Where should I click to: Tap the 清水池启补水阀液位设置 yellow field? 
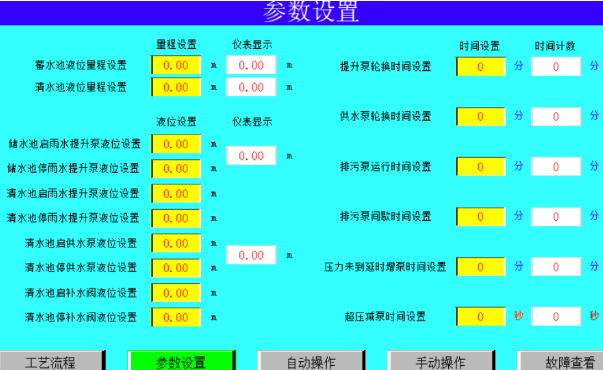pyautogui.click(x=176, y=293)
